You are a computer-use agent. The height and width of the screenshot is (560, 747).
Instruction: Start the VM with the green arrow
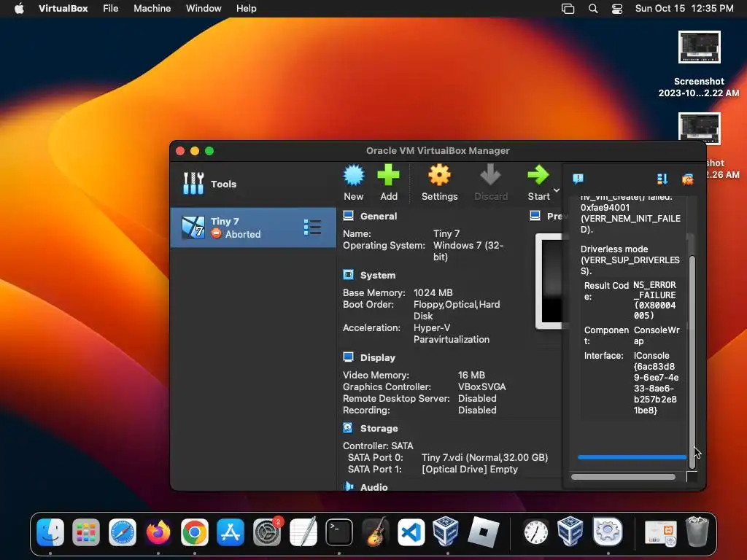[538, 175]
